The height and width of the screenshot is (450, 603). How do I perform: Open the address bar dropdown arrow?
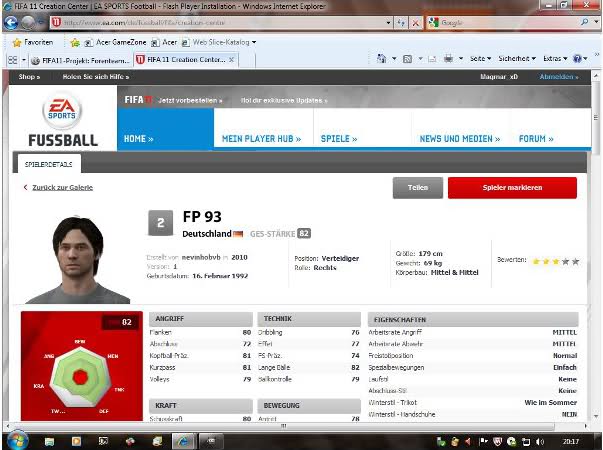coord(388,23)
